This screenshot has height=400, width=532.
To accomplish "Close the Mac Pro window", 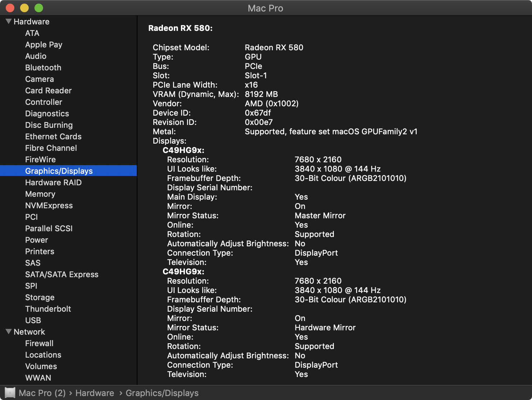I will tap(10, 8).
